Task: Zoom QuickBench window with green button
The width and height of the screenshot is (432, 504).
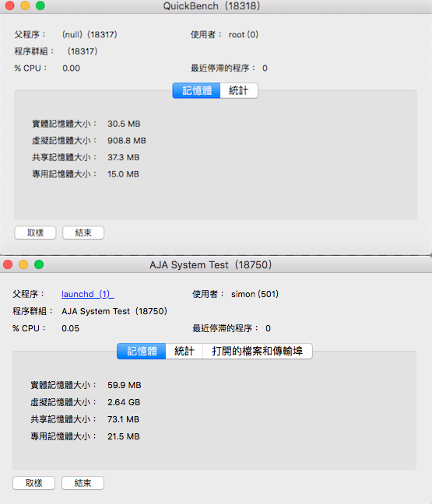Action: pyautogui.click(x=40, y=5)
